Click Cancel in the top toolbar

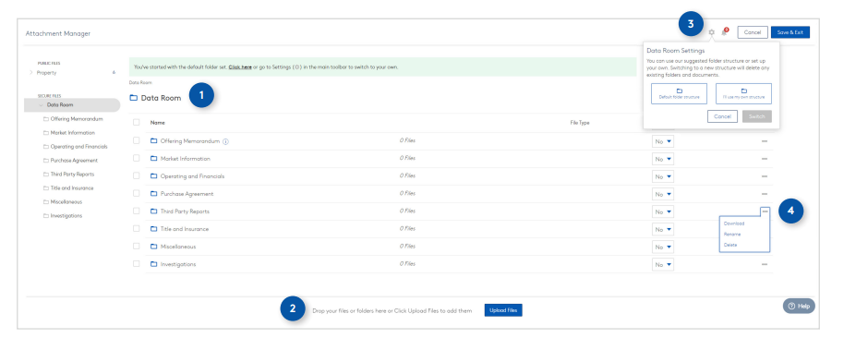click(x=753, y=32)
